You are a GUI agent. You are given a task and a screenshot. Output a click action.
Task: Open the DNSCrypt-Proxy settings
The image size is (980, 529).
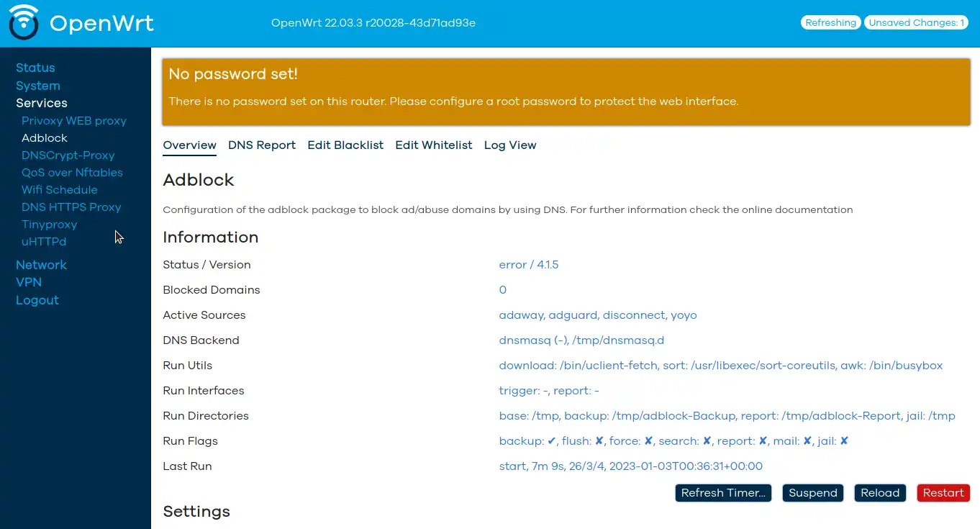point(68,155)
